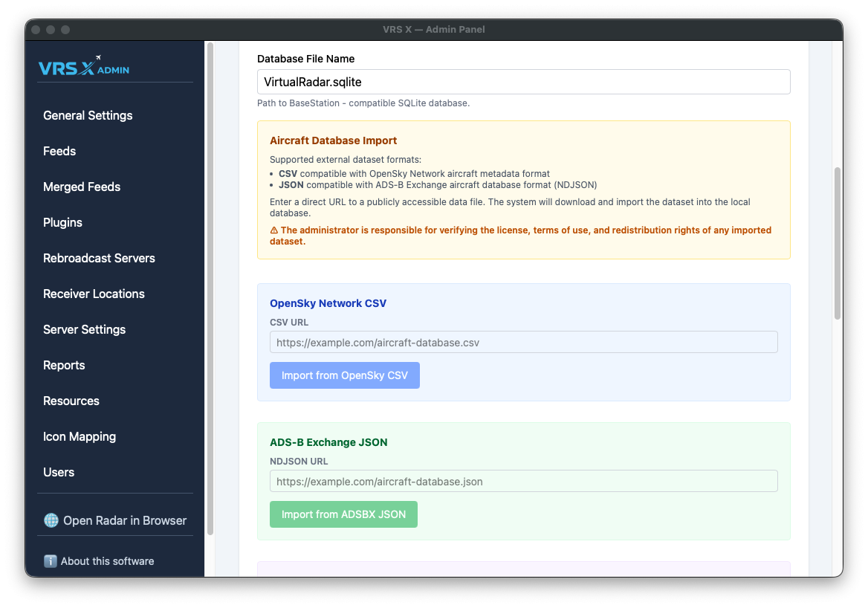Click the globe icon beside Open Radar
The width and height of the screenshot is (868, 608).
click(x=51, y=520)
